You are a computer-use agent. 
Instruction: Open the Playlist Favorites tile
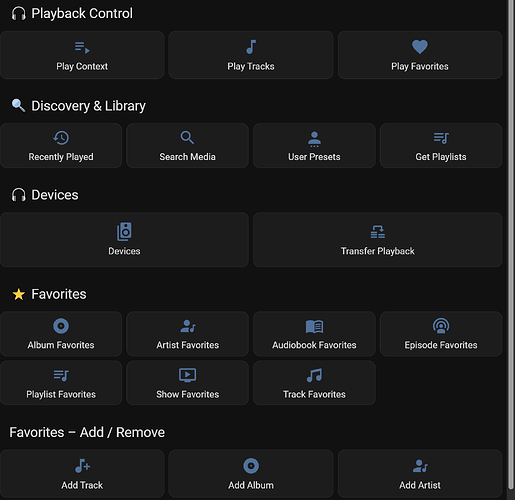61,383
